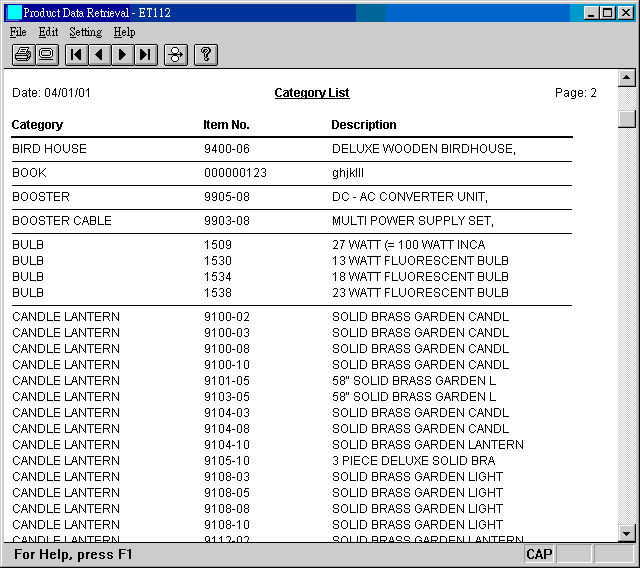Select the BIRD HOUSE category row
Screen dimensions: 640x568
click(x=49, y=149)
